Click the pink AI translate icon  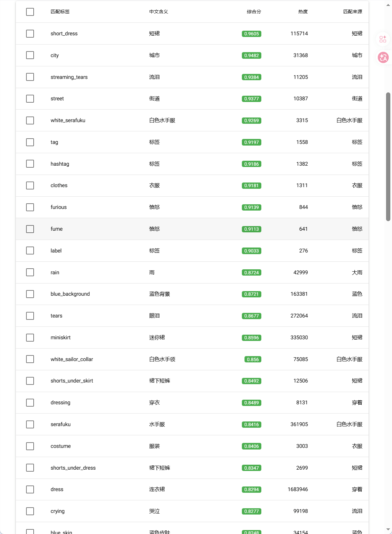coord(383,58)
